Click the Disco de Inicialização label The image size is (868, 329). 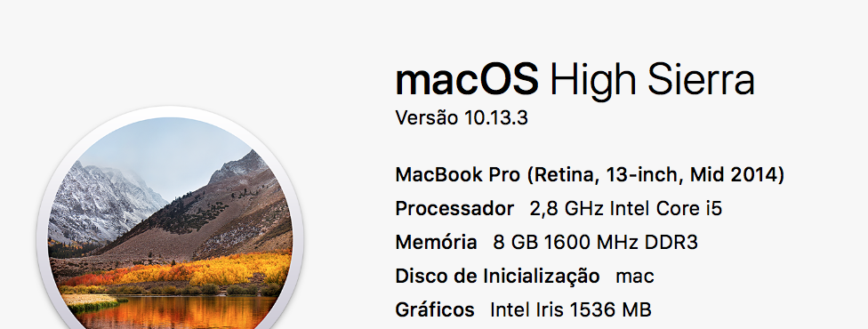[x=497, y=277]
